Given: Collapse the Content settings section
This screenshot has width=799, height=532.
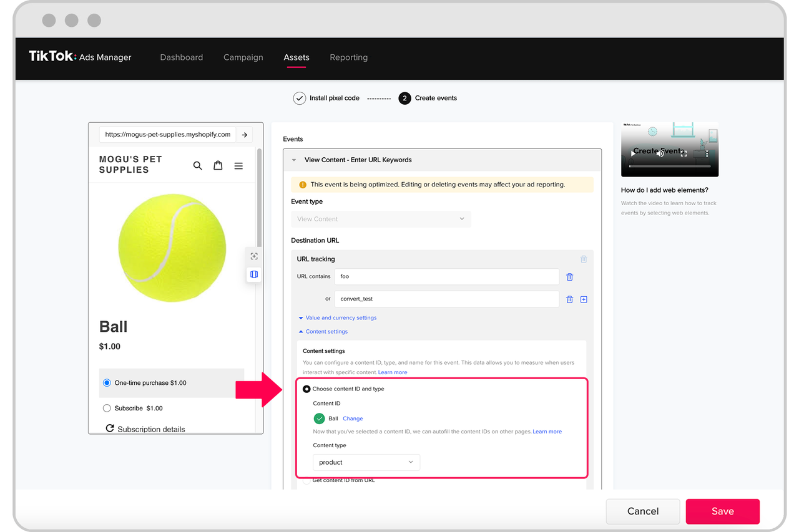Looking at the screenshot, I should [326, 332].
